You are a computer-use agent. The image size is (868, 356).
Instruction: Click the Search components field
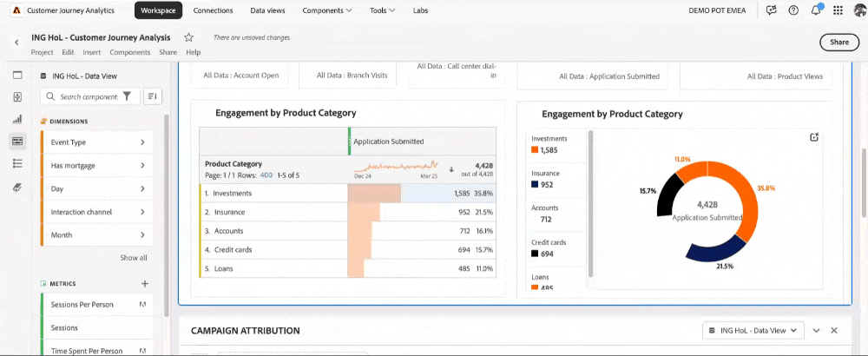pos(91,96)
